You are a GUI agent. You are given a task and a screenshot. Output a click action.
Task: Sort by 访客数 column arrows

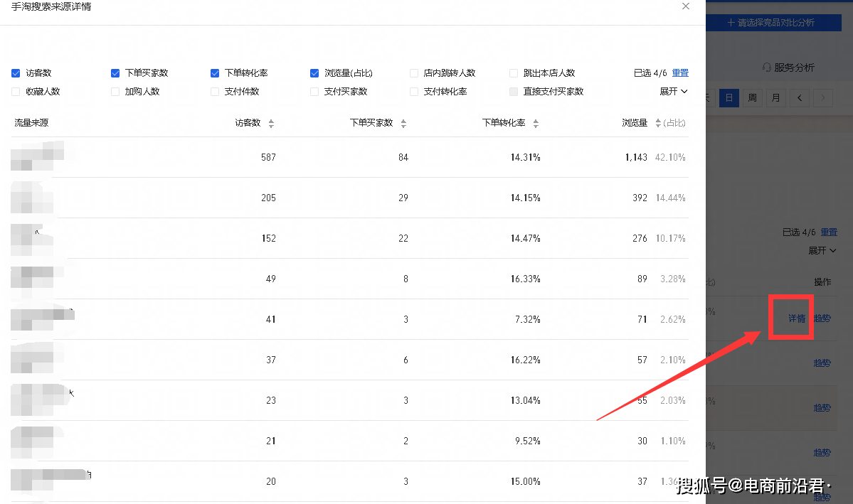click(272, 124)
